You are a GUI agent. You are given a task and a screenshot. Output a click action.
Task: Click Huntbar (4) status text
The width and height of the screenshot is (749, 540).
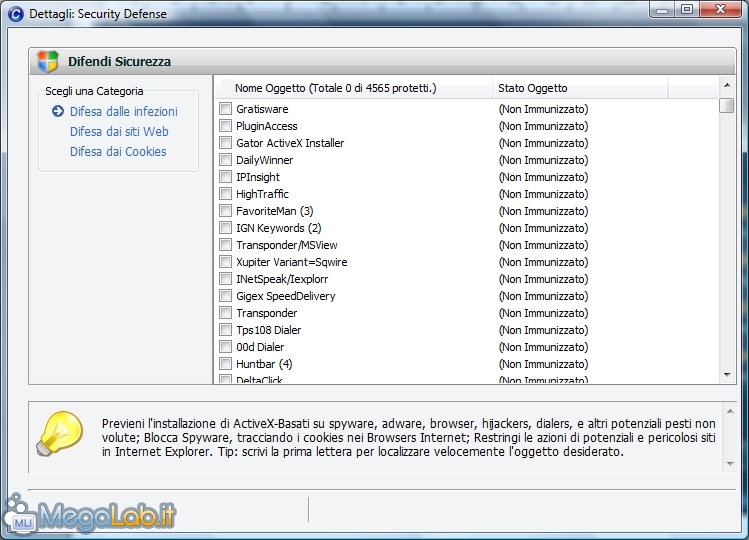tap(543, 364)
